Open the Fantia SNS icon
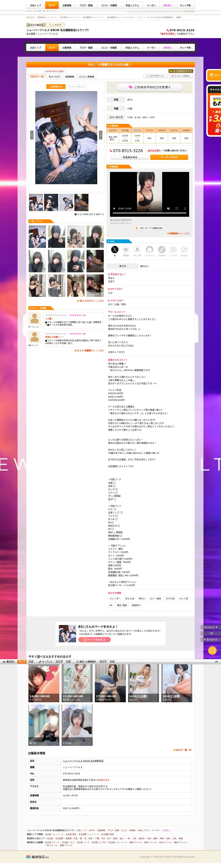Screen dimensions: 221x868 coord(184,251)
